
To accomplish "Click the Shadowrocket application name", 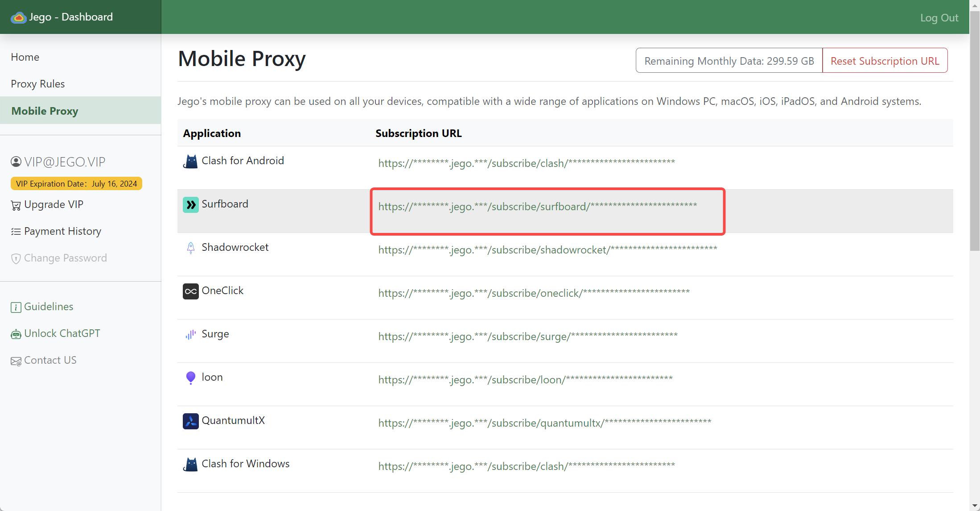I will coord(235,247).
